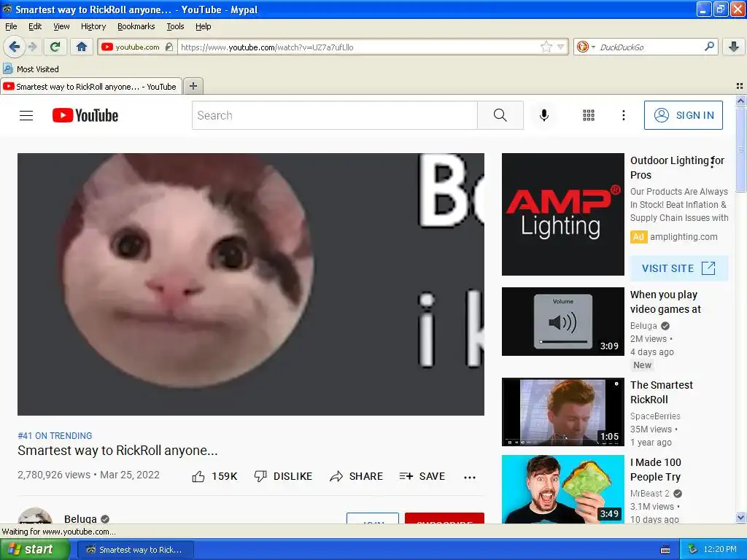Image resolution: width=747 pixels, height=560 pixels.
Task: Open The Smartest RickRoll thumbnail
Action: (563, 412)
